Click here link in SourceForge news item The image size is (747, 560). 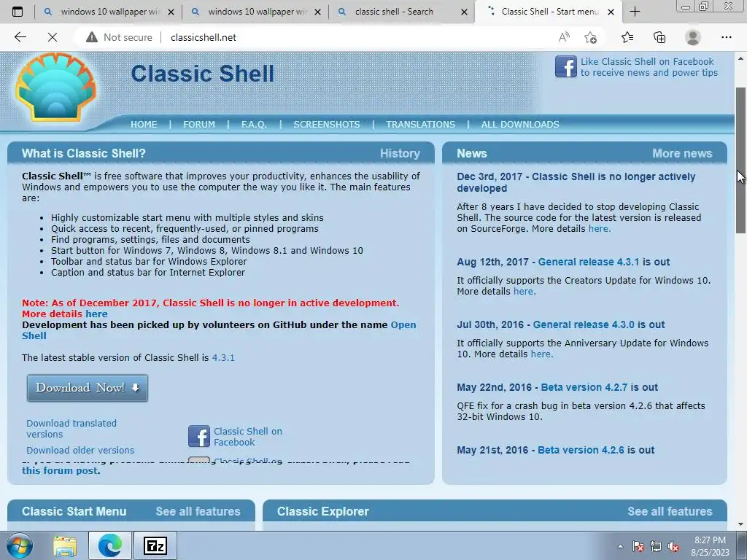point(600,228)
